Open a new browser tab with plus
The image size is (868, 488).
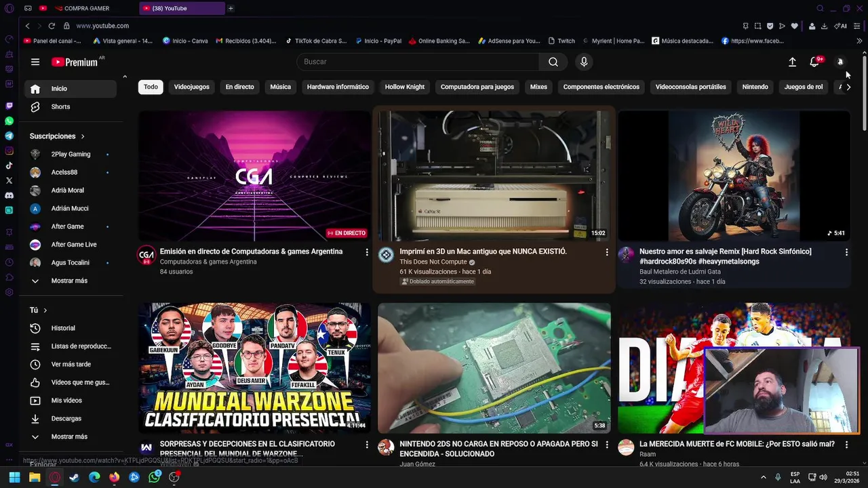231,8
